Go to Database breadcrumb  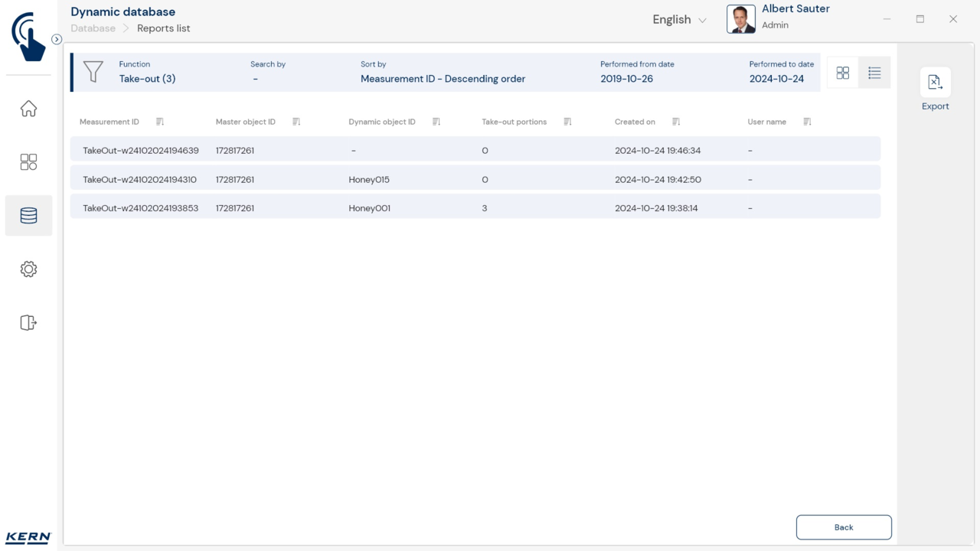93,28
